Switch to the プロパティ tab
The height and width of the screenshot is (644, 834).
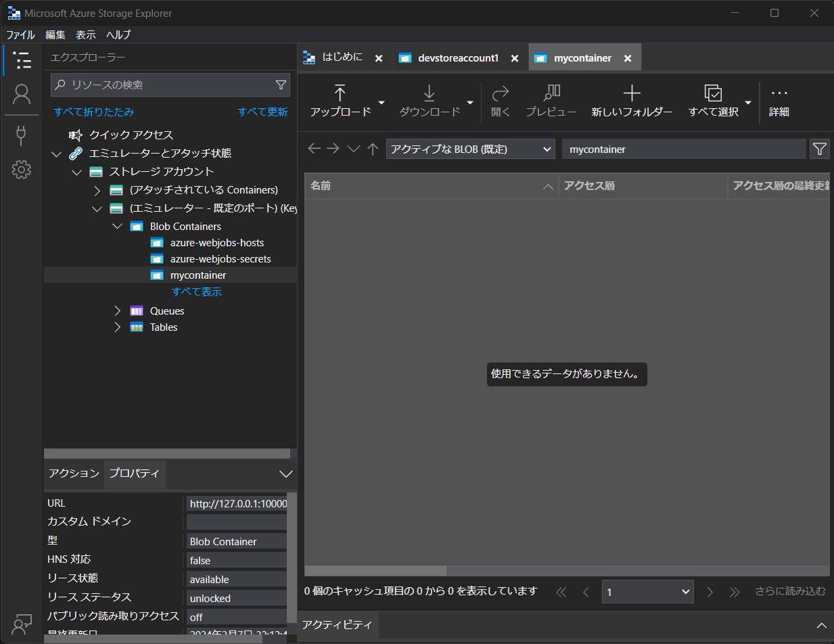(x=135, y=474)
